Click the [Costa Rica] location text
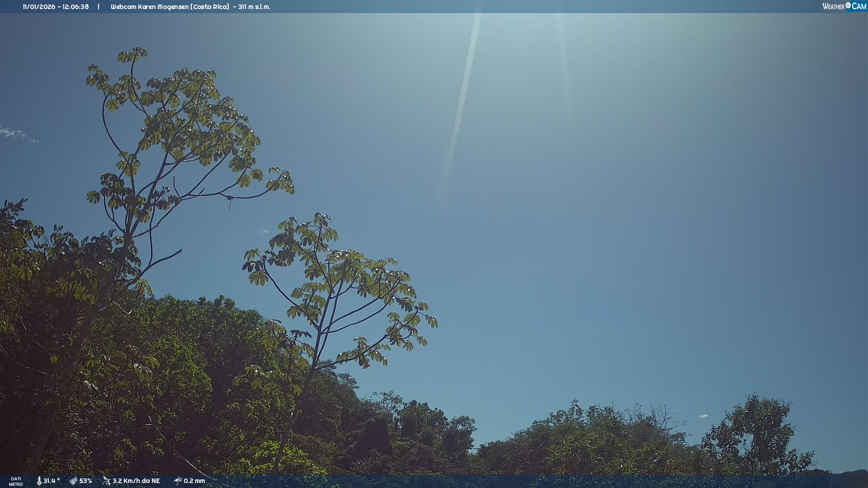Screen dimensions: 868x488 point(210,7)
